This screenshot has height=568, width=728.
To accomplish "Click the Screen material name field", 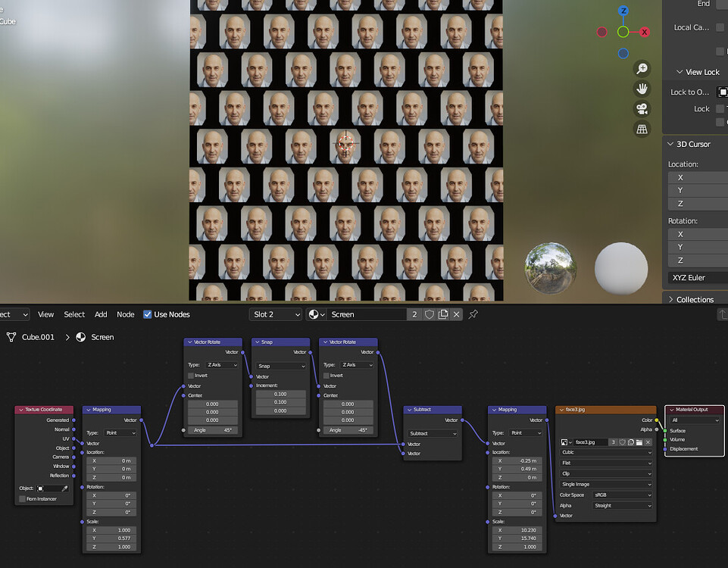I will pos(367,314).
